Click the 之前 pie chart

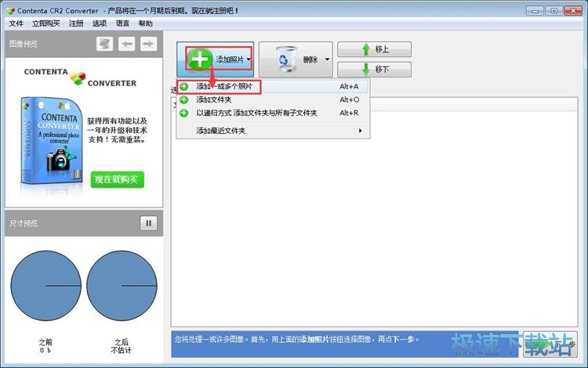point(45,286)
